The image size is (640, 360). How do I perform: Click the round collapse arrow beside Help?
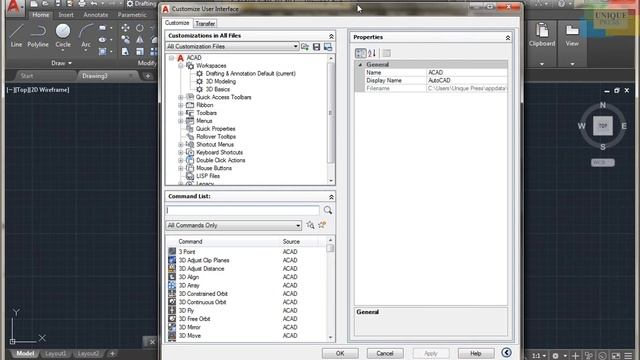click(506, 353)
